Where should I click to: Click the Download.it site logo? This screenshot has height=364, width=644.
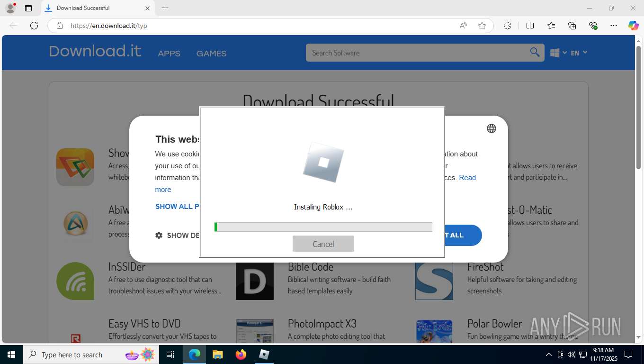pyautogui.click(x=95, y=51)
